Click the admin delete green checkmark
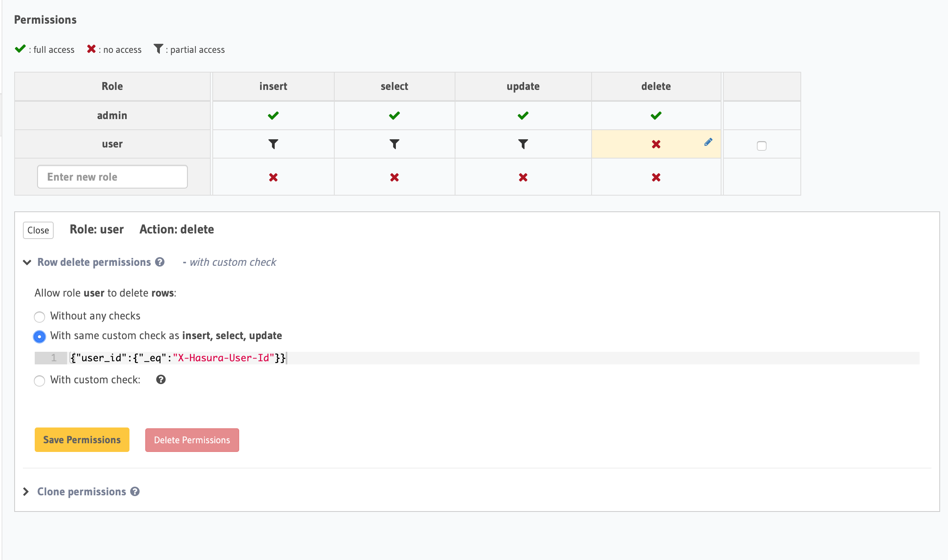Viewport: 948px width, 560px height. coord(656,116)
